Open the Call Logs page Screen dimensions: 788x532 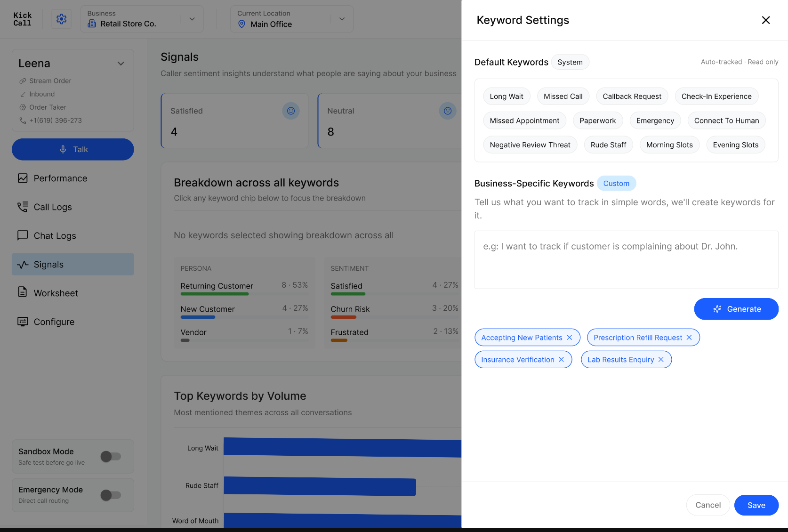coord(73,207)
